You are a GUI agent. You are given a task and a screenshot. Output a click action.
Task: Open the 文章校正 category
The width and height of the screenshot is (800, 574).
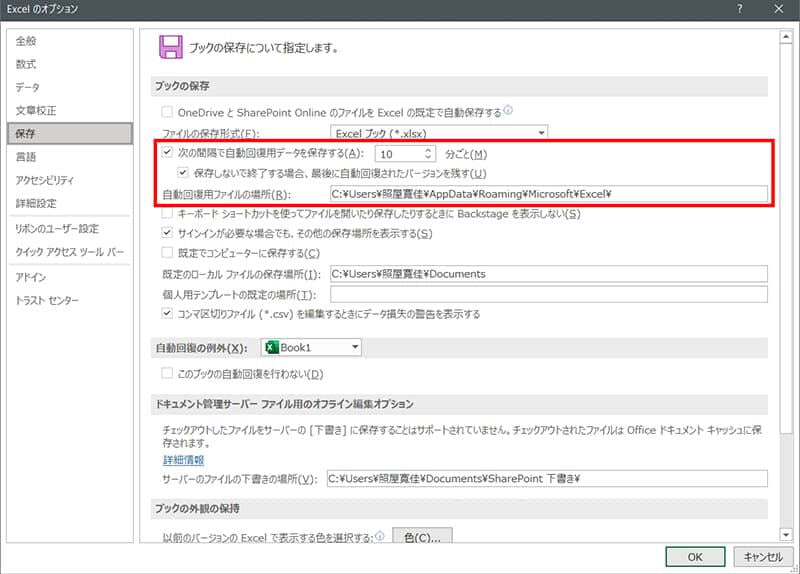click(x=36, y=110)
